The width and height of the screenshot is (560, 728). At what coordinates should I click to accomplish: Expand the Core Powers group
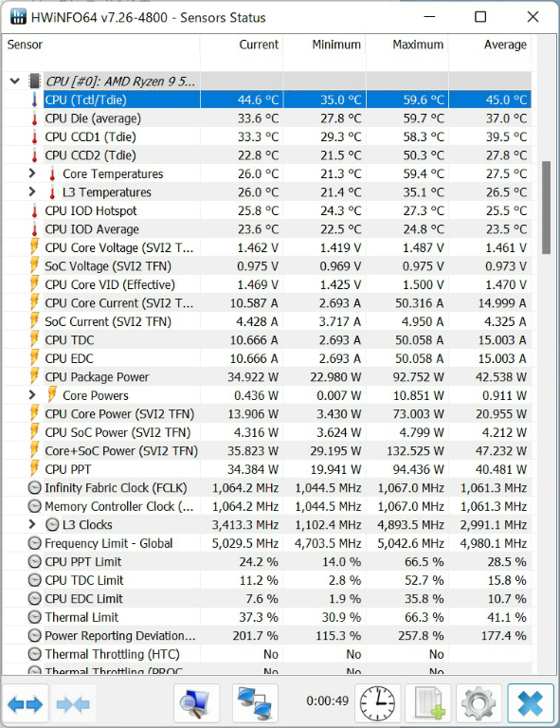tap(32, 395)
